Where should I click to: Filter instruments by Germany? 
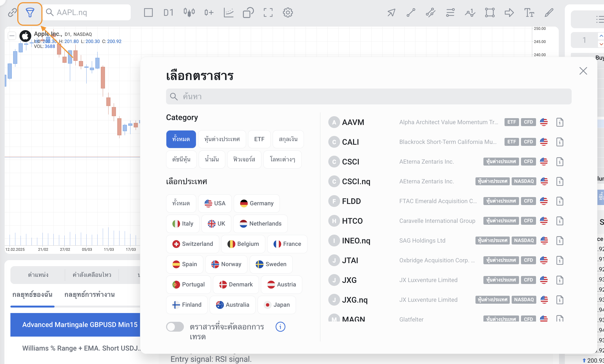point(257,203)
